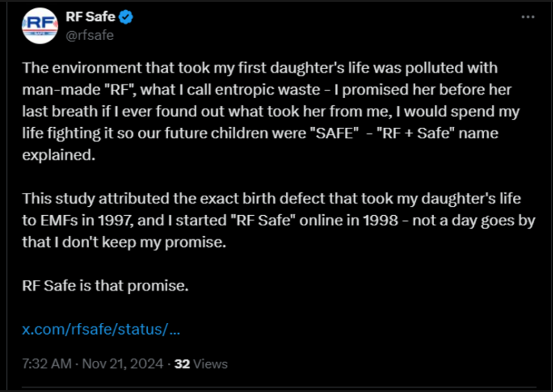Click the line "RF Safe is that promise."
The width and height of the screenshot is (553, 392).
(105, 284)
